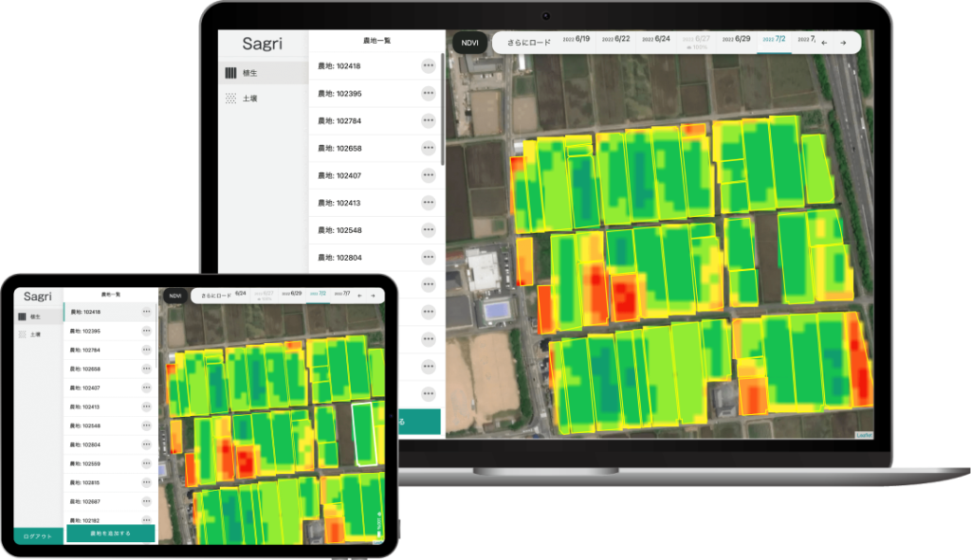Image resolution: width=971 pixels, height=560 pixels.
Task: Select the 土壌 sidebar item on the tablet
Action: 38,334
